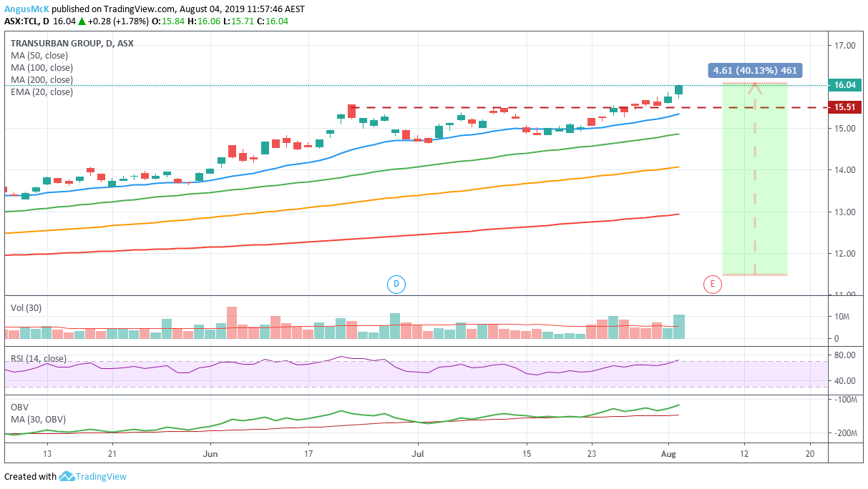Click the green up-triangle next to 16.04
Viewport: 868px width, 489px height.
[82, 21]
